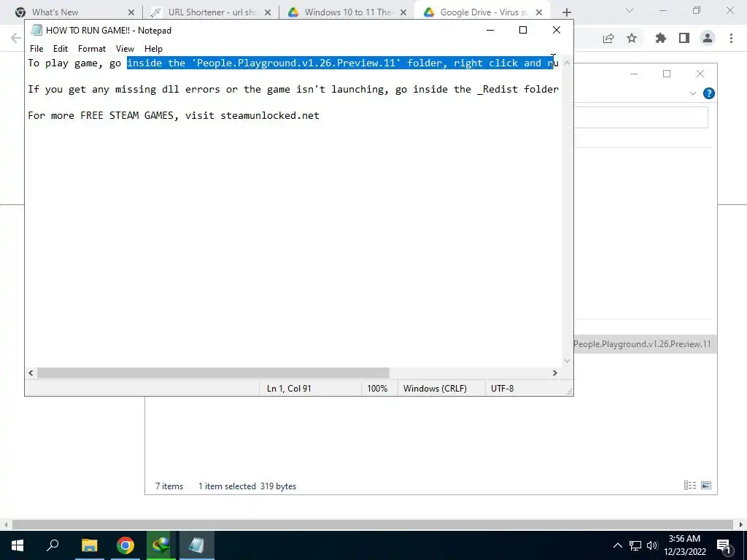Viewport: 747px width, 560px height.
Task: Click 'Ln 1, Col 91' status entry
Action: click(x=289, y=389)
